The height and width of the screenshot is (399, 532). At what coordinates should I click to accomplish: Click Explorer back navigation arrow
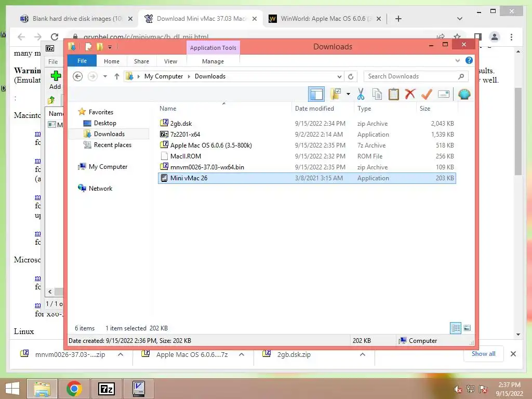click(78, 76)
